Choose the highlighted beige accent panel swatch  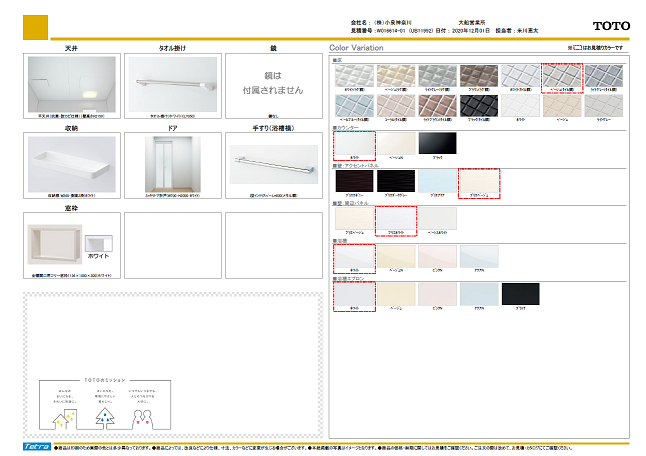click(478, 180)
